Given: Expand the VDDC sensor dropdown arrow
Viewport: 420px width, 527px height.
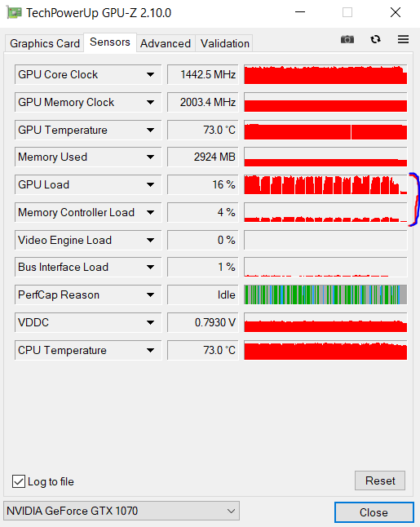Looking at the screenshot, I should click(150, 323).
